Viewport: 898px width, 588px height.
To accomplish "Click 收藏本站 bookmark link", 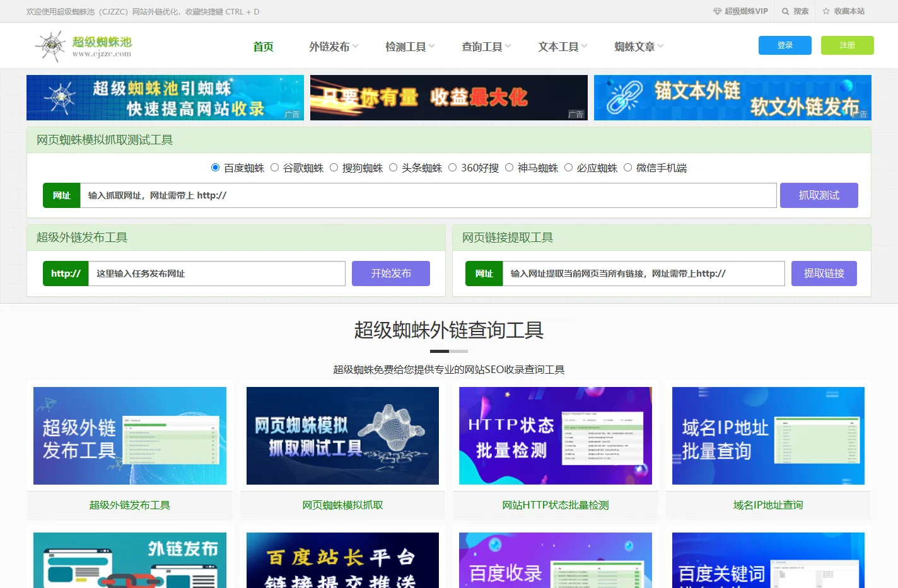I will click(849, 11).
